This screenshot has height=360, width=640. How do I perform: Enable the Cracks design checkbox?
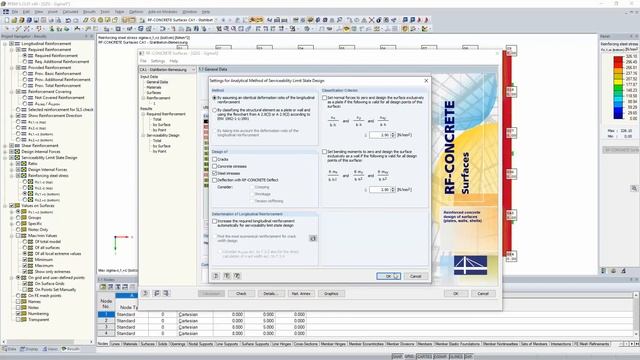215,159
